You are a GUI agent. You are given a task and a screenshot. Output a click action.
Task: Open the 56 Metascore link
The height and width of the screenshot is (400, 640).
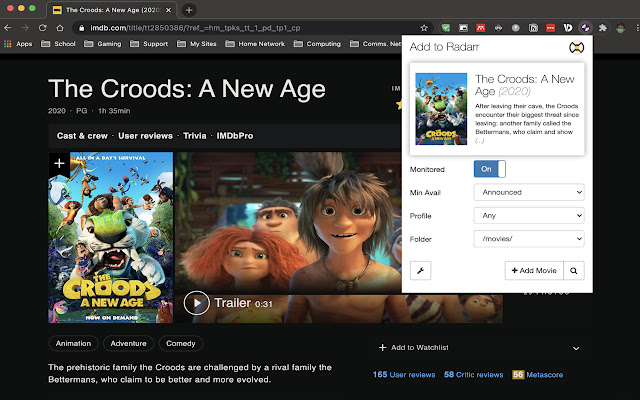click(538, 375)
